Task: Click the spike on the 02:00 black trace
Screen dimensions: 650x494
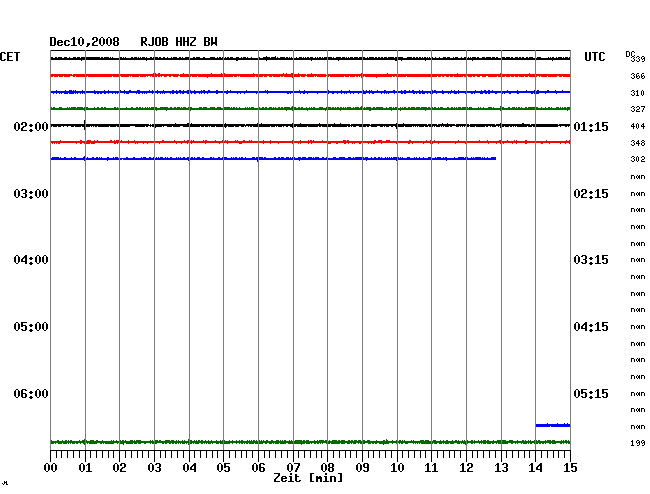Action: pyautogui.click(x=85, y=125)
